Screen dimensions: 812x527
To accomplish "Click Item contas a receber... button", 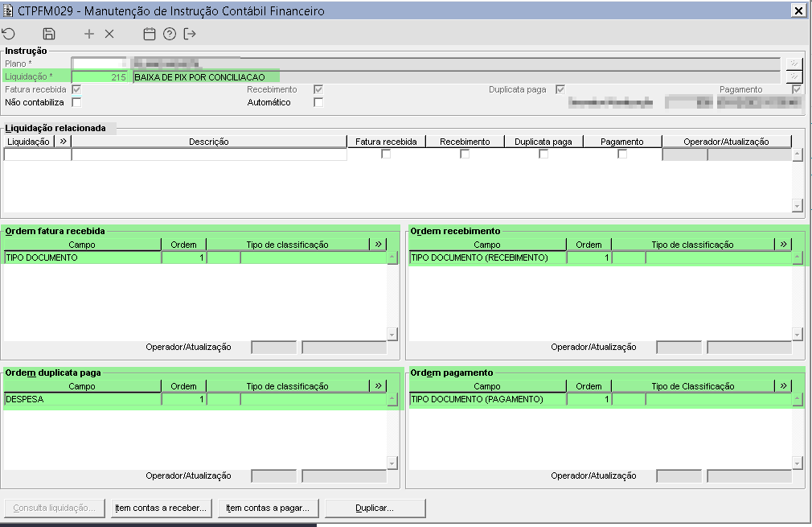I will [161, 508].
